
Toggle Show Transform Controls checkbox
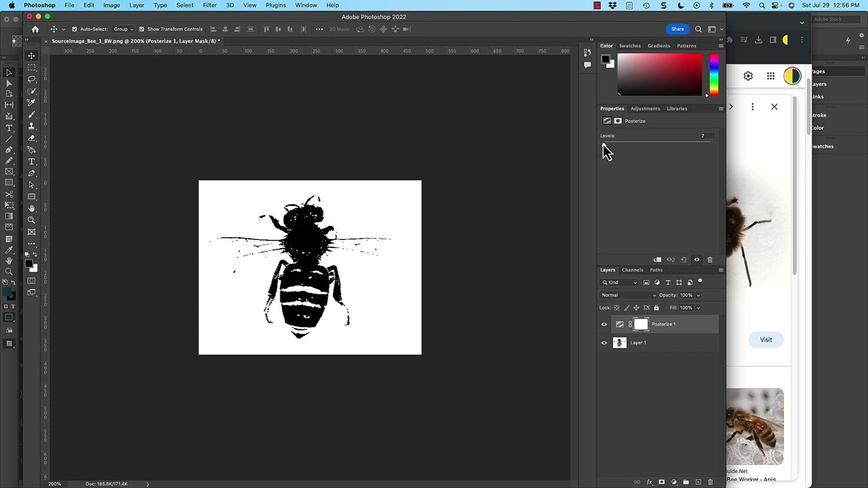tap(142, 29)
